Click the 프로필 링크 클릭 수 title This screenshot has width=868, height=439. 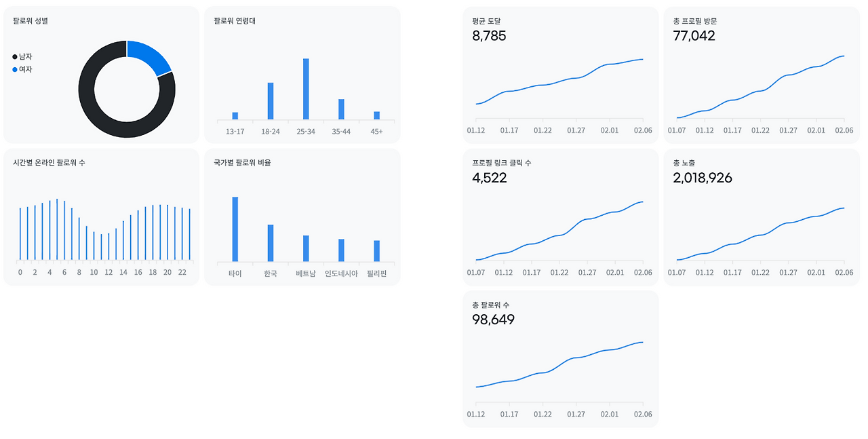click(501, 163)
